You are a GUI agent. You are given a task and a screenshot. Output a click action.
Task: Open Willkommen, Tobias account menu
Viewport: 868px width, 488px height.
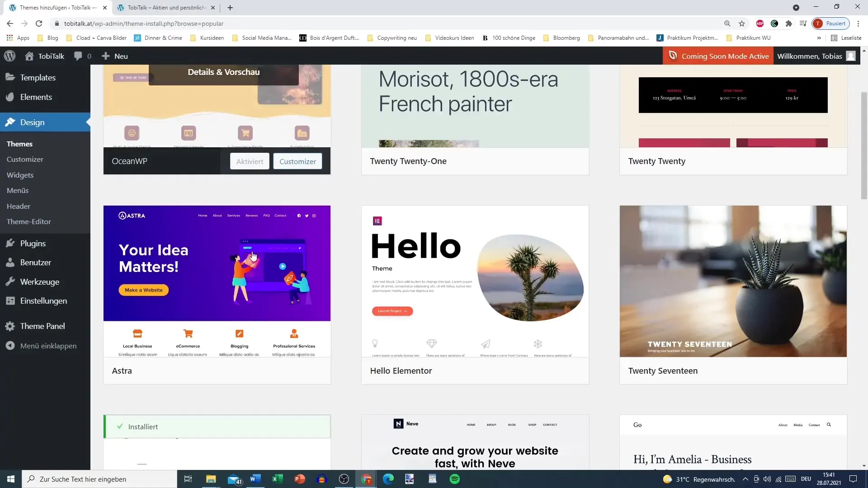pyautogui.click(x=816, y=56)
